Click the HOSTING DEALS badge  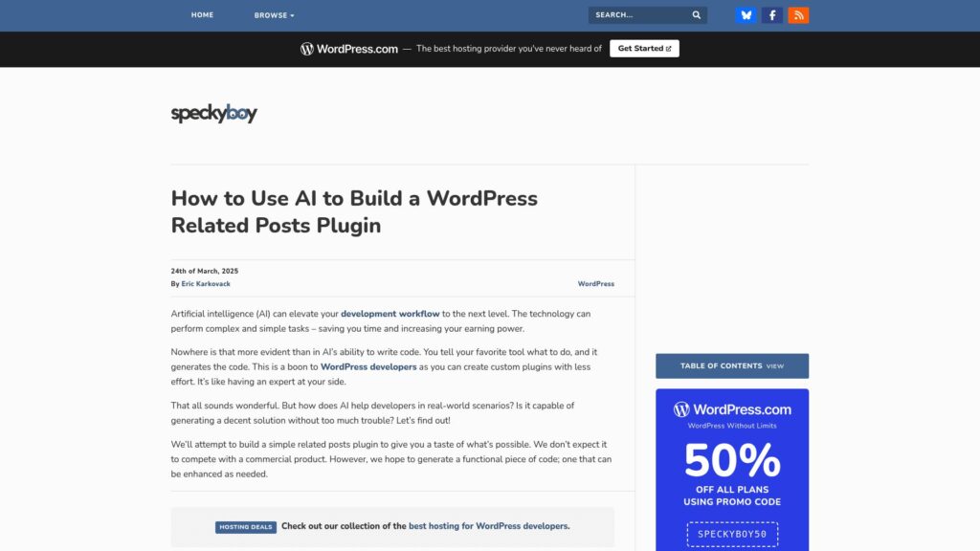tap(246, 527)
